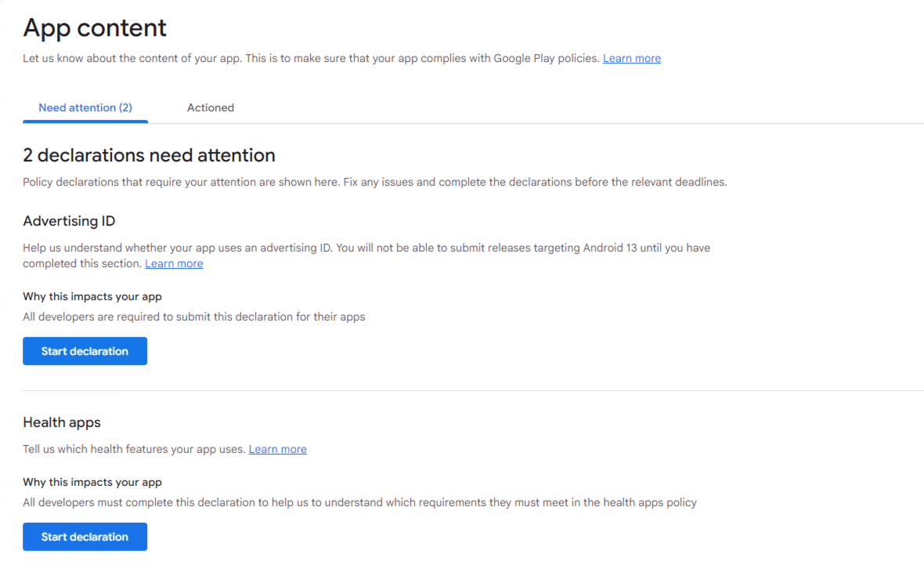Open Learn more about Google Play policies
Screen dimensions: 924x587
tap(631, 58)
